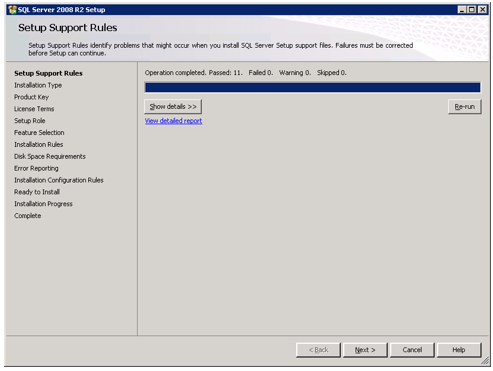493x371 pixels.
Task: Select Setup Role step
Action: [30, 121]
